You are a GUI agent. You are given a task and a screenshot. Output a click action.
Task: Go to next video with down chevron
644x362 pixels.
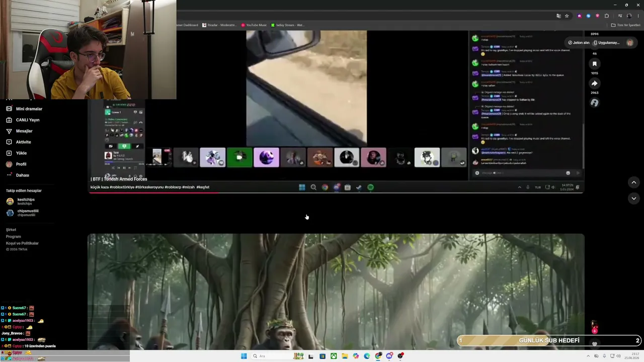coord(634,199)
